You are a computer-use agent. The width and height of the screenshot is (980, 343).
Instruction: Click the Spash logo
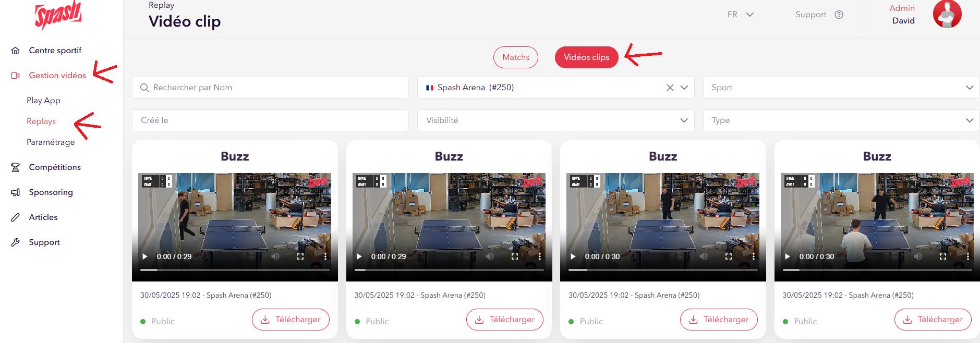tap(58, 15)
